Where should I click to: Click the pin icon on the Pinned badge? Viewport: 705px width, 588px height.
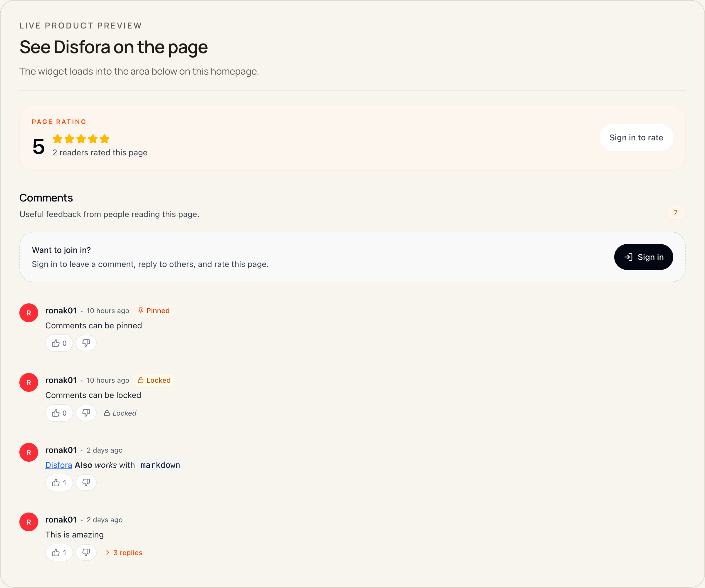coord(141,310)
